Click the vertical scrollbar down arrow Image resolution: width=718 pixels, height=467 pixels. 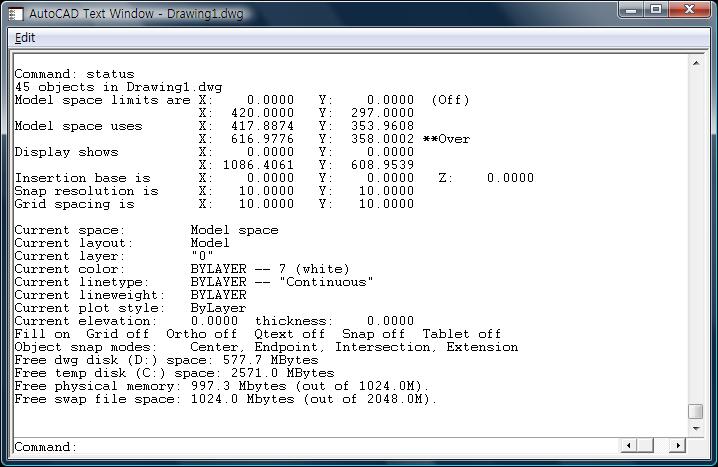pyautogui.click(x=696, y=429)
